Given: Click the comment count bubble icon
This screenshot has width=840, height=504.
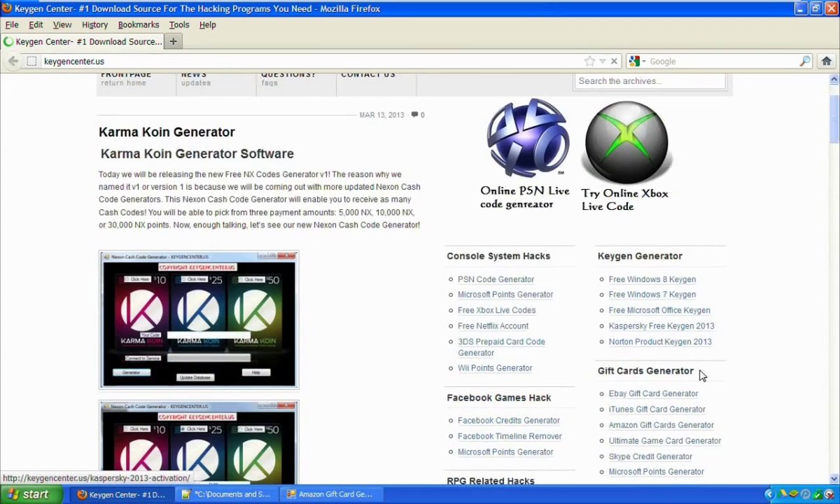Looking at the screenshot, I should coord(415,115).
